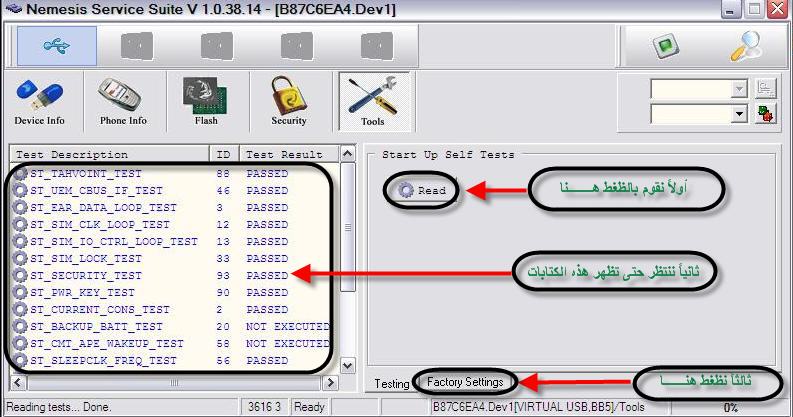The height and width of the screenshot is (417, 793).
Task: Select the ST_PWR_KEY_TEST row
Action: pos(175,292)
